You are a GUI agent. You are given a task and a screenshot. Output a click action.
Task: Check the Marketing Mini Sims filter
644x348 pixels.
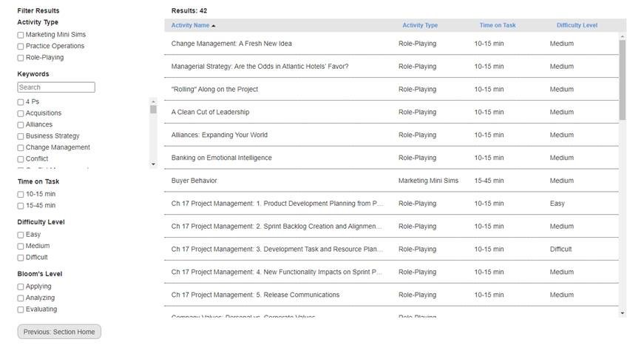point(21,35)
